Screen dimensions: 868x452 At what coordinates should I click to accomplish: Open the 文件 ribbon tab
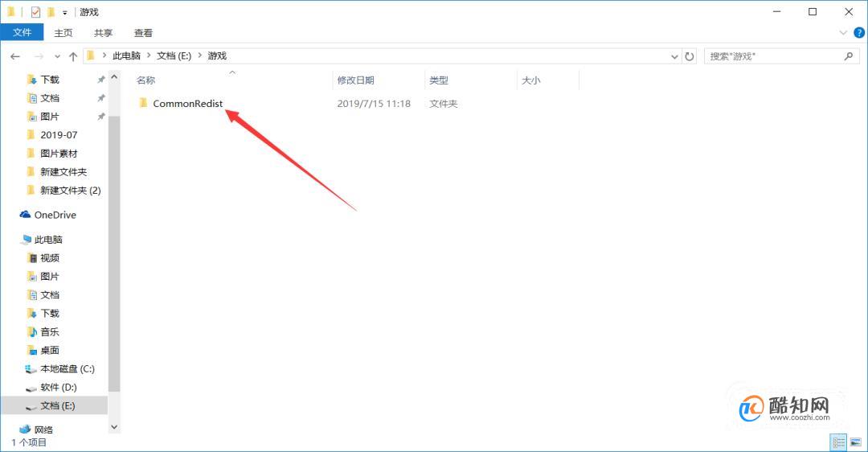tap(23, 33)
